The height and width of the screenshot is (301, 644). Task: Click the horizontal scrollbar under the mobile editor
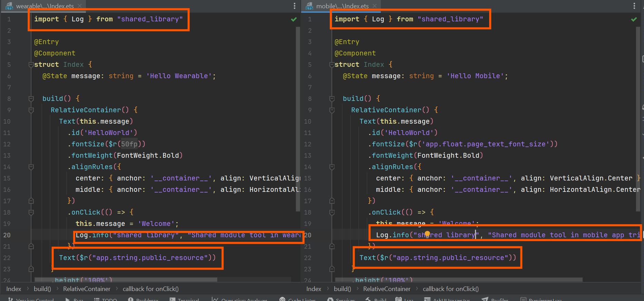click(x=458, y=280)
